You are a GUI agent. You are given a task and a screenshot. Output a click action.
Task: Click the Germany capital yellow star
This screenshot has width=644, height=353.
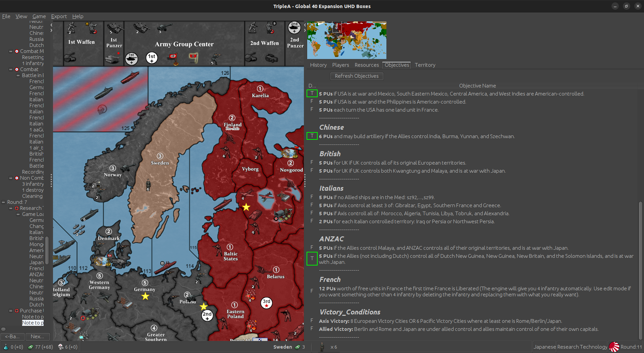(145, 296)
